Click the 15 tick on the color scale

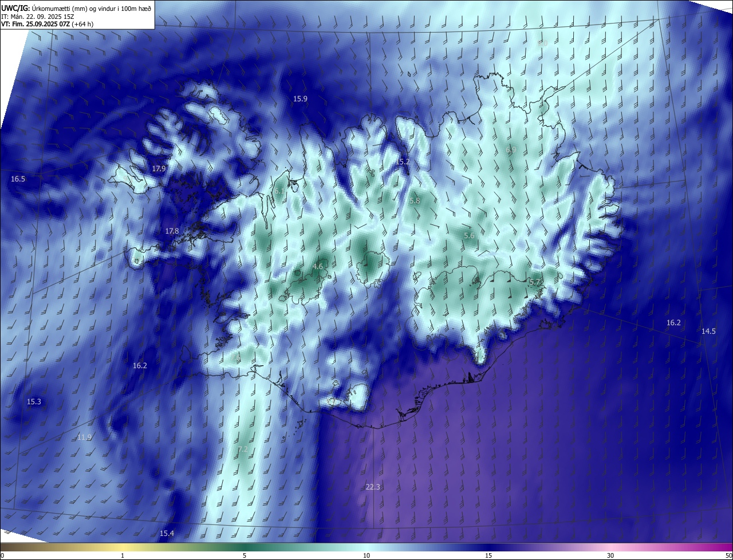(488, 555)
